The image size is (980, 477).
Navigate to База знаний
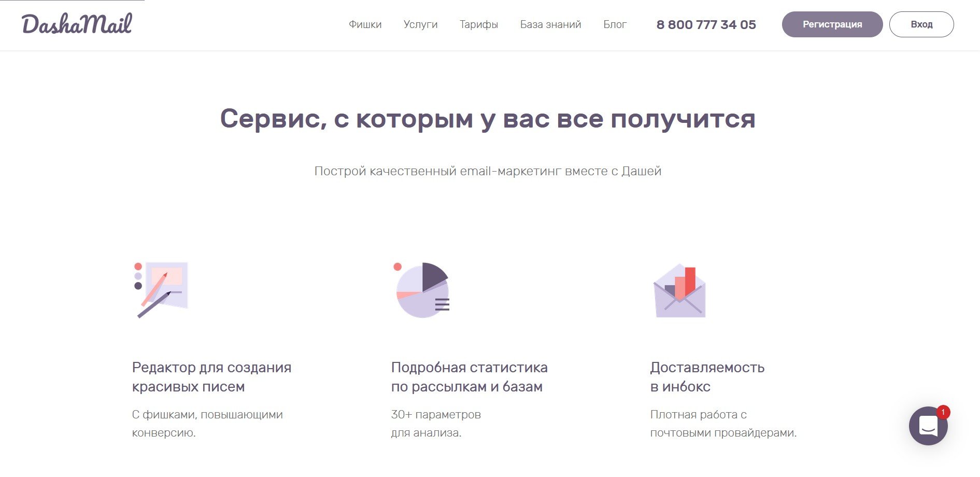pyautogui.click(x=550, y=24)
